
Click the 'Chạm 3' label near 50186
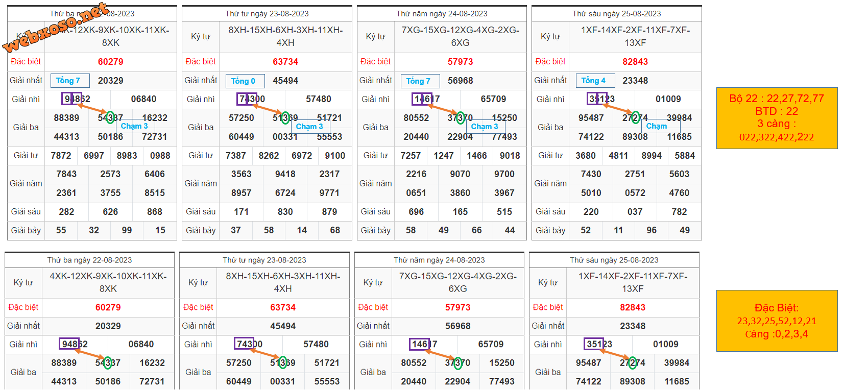click(134, 126)
